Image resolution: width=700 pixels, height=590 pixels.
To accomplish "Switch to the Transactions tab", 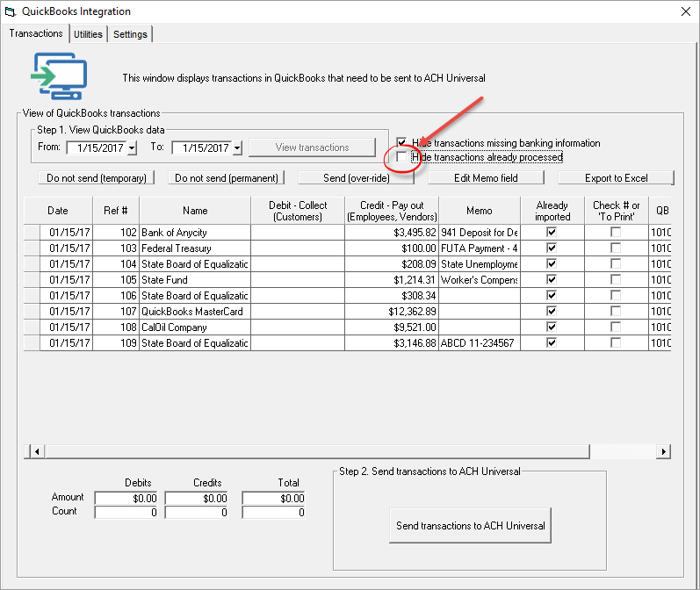I will coord(36,33).
